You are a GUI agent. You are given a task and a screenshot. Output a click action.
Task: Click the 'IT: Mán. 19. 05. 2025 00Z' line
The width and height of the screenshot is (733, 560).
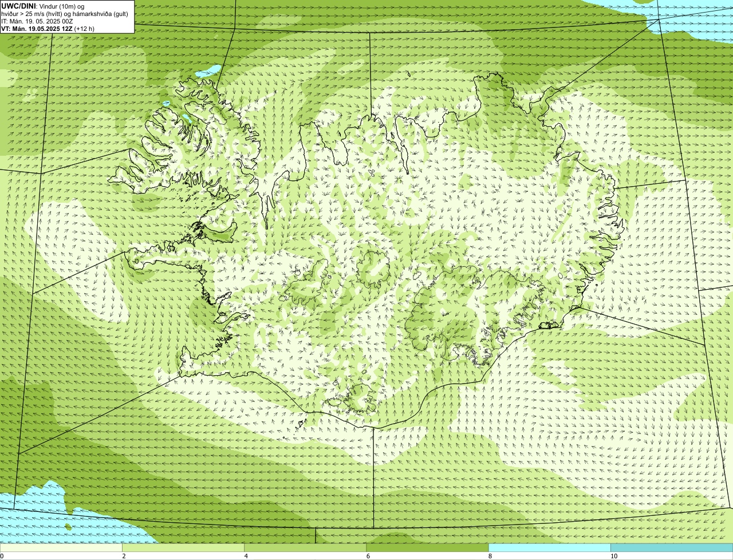click(37, 21)
